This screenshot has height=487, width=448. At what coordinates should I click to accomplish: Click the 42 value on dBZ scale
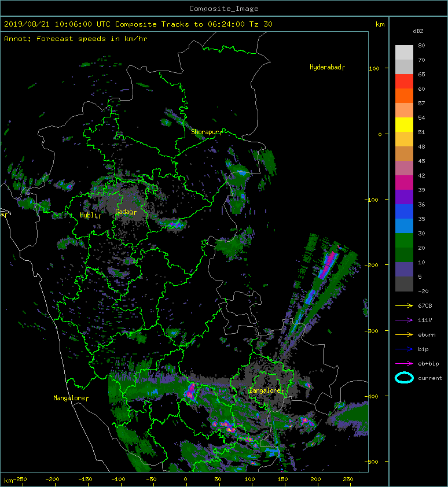pyautogui.click(x=421, y=175)
